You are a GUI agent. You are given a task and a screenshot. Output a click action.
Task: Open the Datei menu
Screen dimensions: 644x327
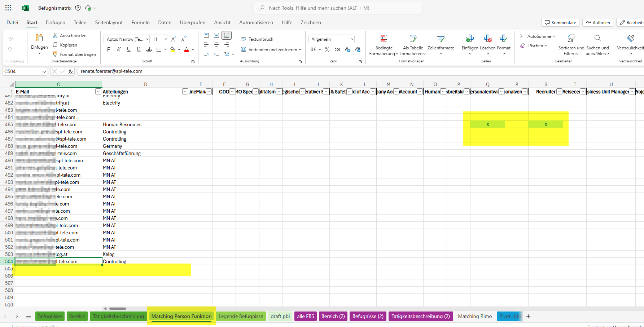(x=12, y=22)
